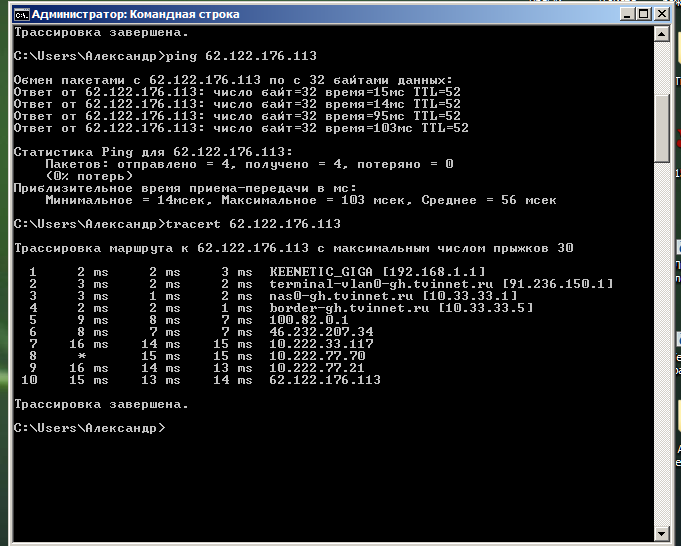The width and height of the screenshot is (681, 546).
Task: Click the 46.232.207.34 address in hop 6
Action: [x=321, y=332]
